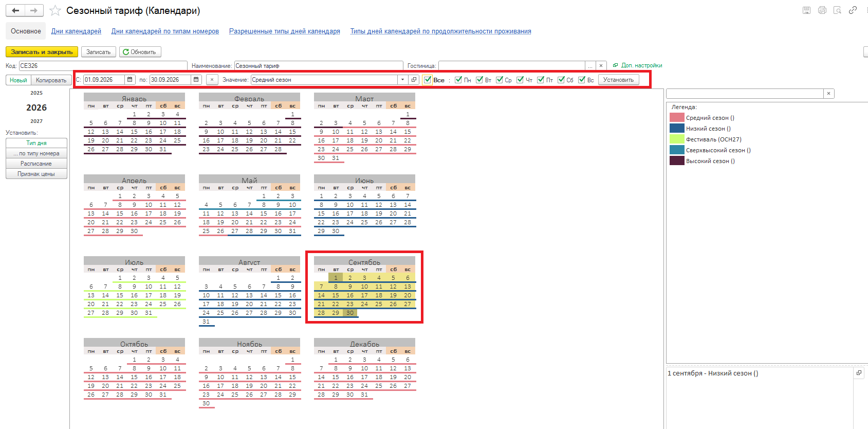Image resolution: width=868 pixels, height=429 pixels.
Task: Select the Тип дня install mode
Action: tap(36, 143)
